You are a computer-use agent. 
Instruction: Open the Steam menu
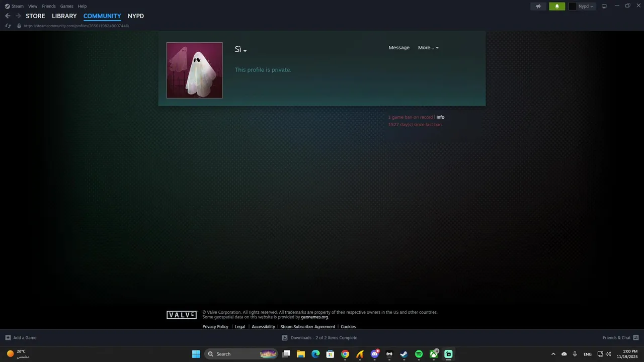coord(18,6)
